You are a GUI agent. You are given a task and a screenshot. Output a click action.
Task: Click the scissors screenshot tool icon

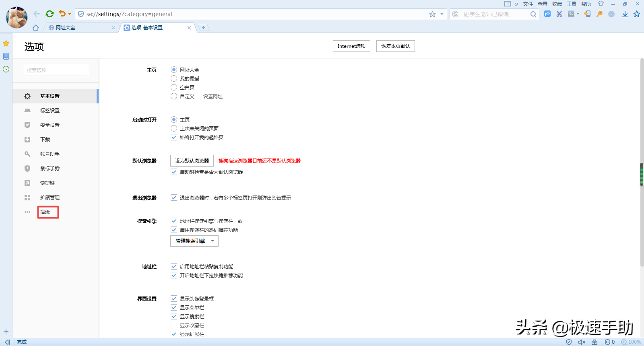tap(559, 14)
